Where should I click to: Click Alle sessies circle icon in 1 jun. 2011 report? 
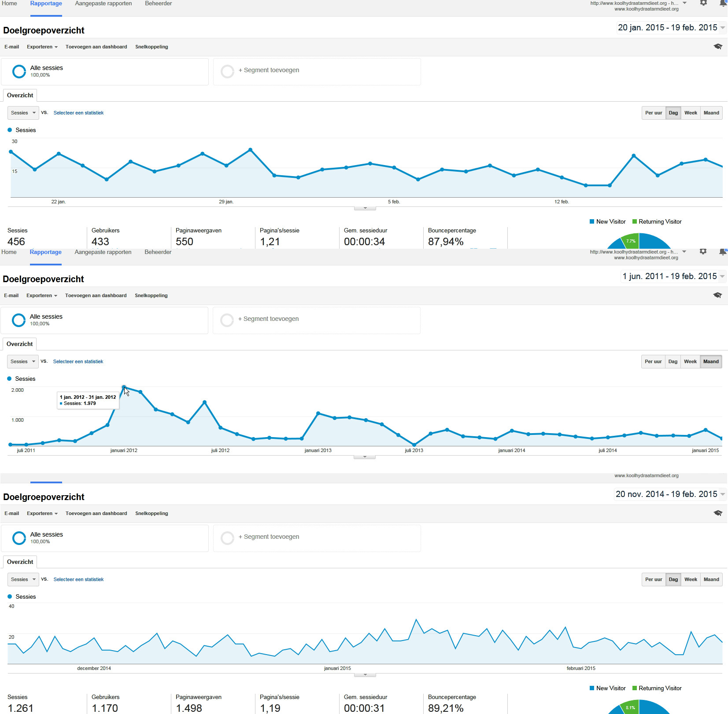pos(18,320)
